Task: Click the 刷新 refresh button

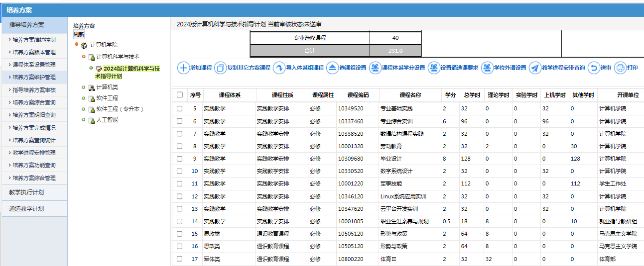Action: pos(79,34)
